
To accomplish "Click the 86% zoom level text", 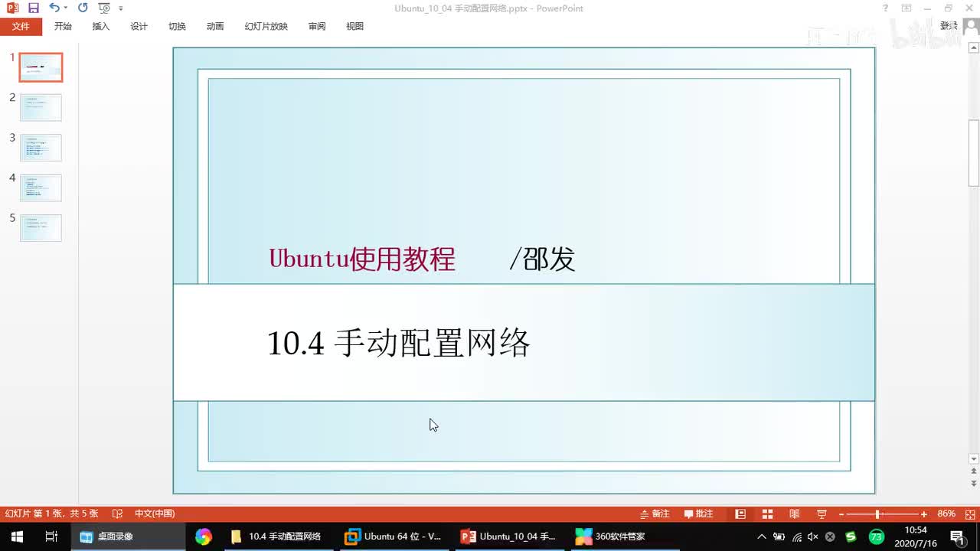I will [946, 514].
